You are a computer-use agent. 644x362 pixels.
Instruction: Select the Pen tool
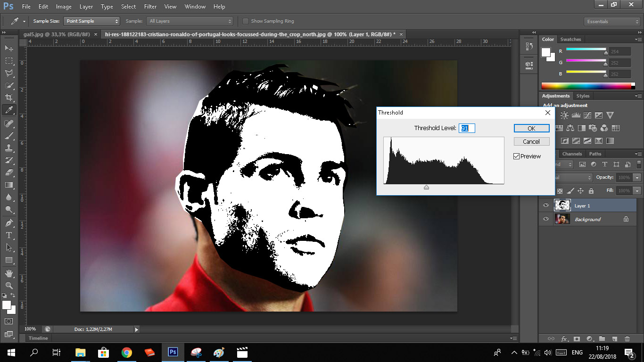pos(9,222)
